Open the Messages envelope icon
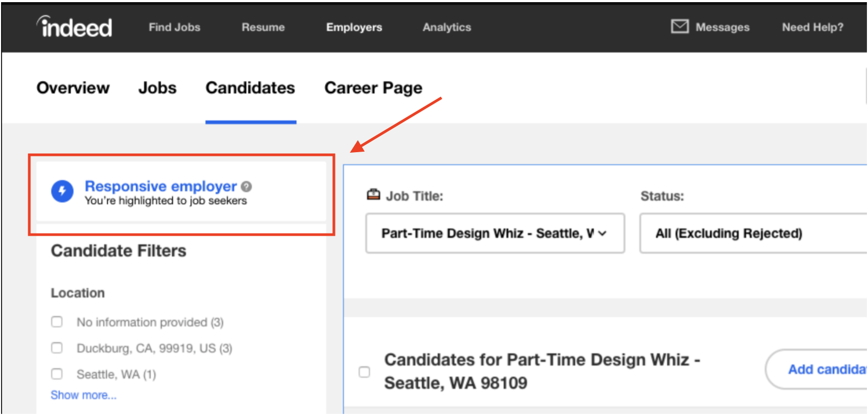868x415 pixels. [679, 27]
